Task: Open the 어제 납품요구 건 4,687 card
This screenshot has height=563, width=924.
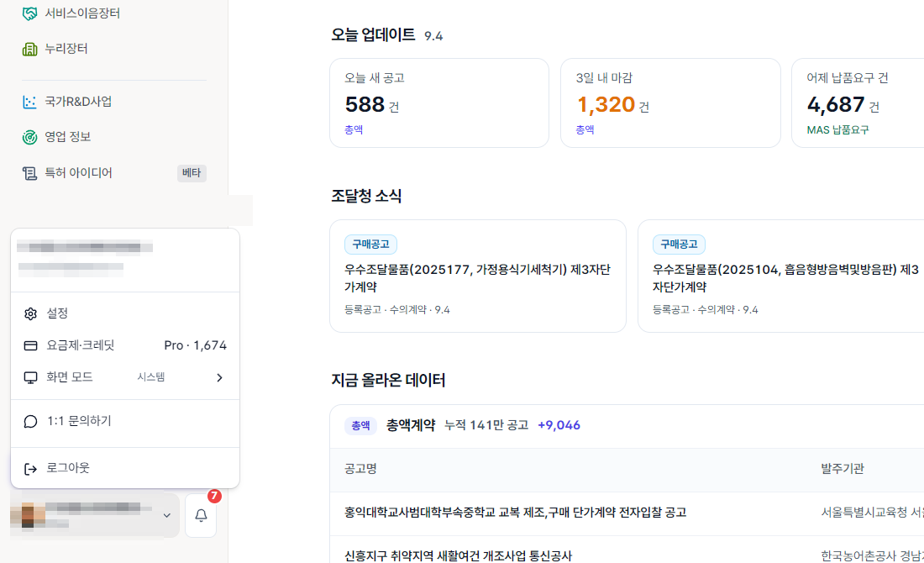Action: (858, 103)
